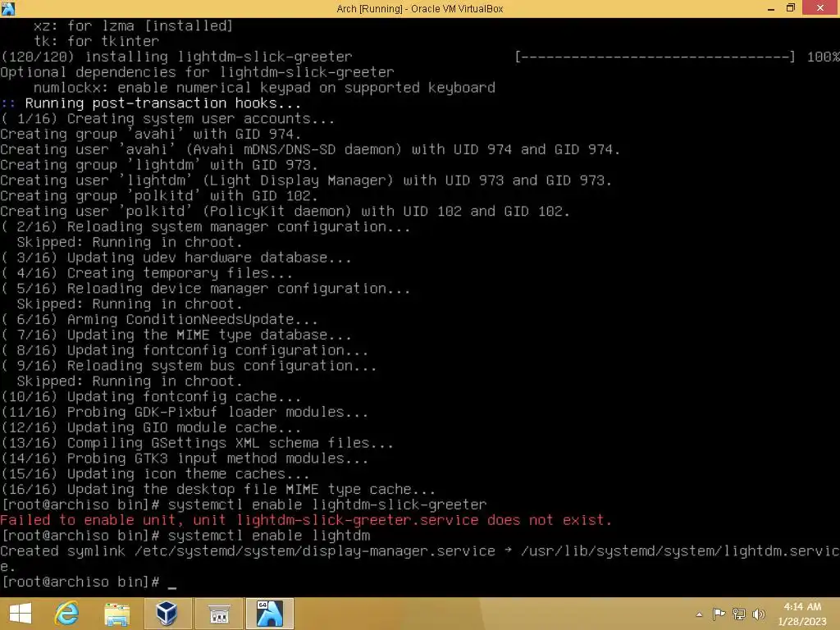Open the Windows Start button
The height and width of the screenshot is (630, 840).
pyautogui.click(x=21, y=614)
